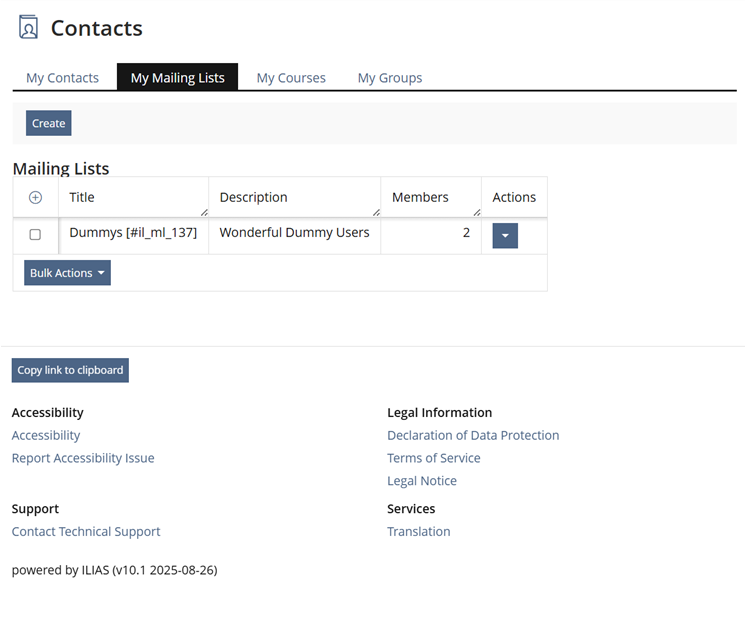Open the Accessibility link
This screenshot has height=637, width=745.
click(x=46, y=435)
